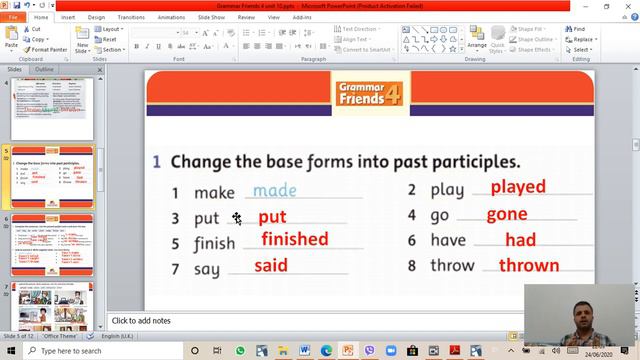Image resolution: width=640 pixels, height=360 pixels.
Task: Select the triangle shape in shapes gallery
Action: pyautogui.click(x=406, y=40)
